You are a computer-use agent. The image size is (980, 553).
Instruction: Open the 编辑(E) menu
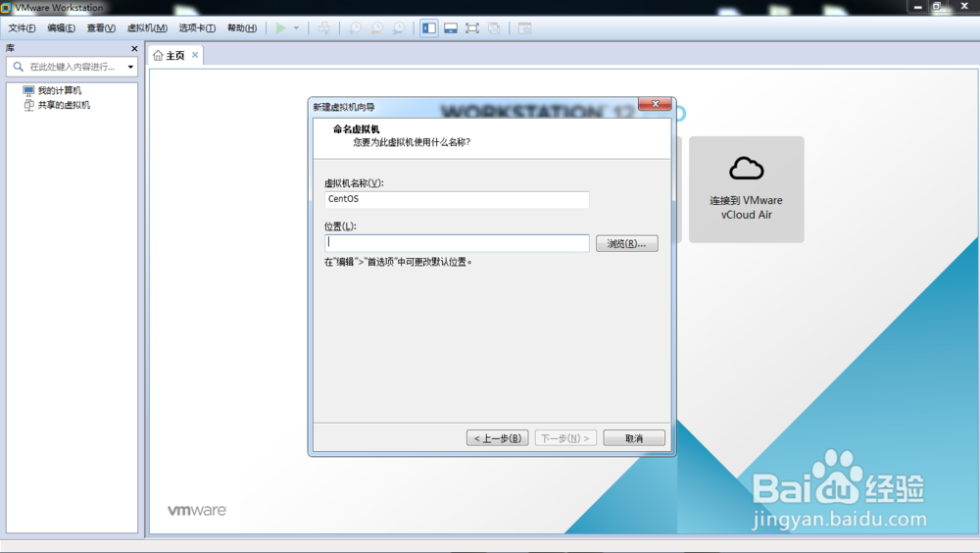point(61,28)
